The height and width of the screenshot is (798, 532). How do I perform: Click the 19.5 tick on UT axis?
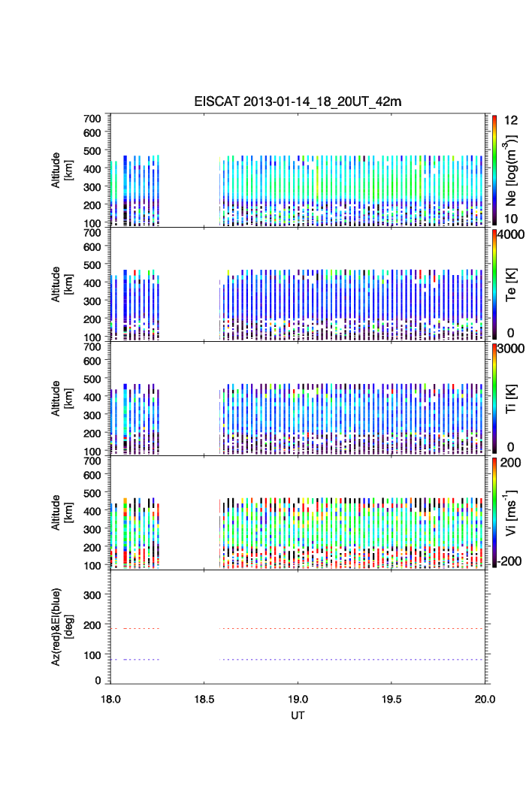coord(391,700)
